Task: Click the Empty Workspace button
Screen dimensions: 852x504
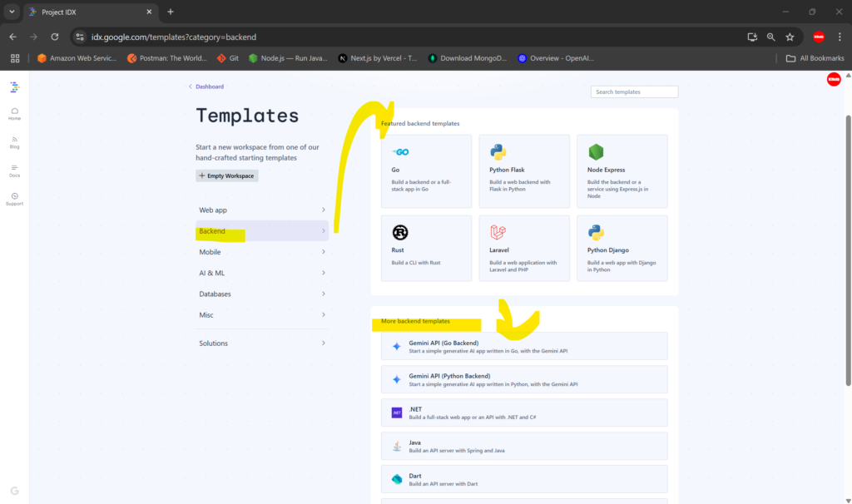Action: [227, 175]
